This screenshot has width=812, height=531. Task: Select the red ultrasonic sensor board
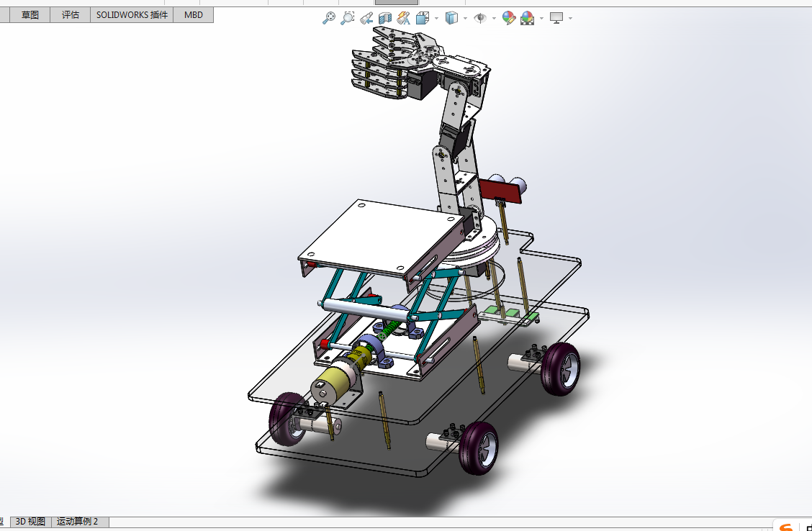click(500, 190)
